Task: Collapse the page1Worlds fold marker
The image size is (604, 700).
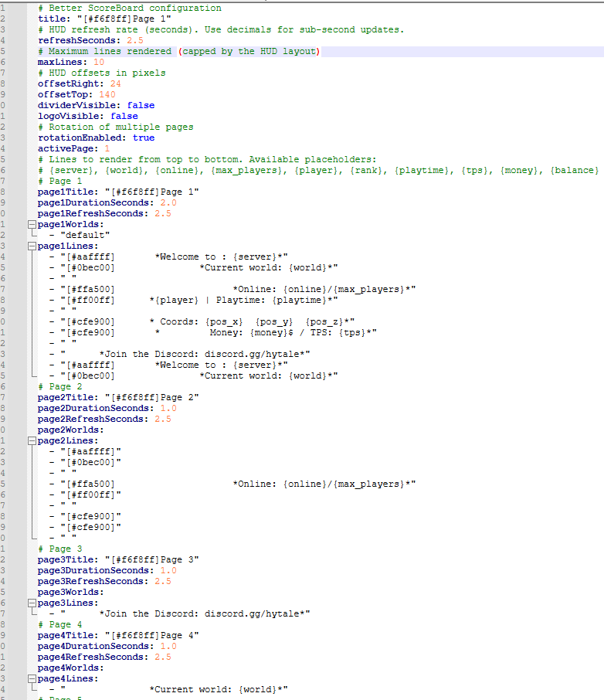Action: point(32,224)
